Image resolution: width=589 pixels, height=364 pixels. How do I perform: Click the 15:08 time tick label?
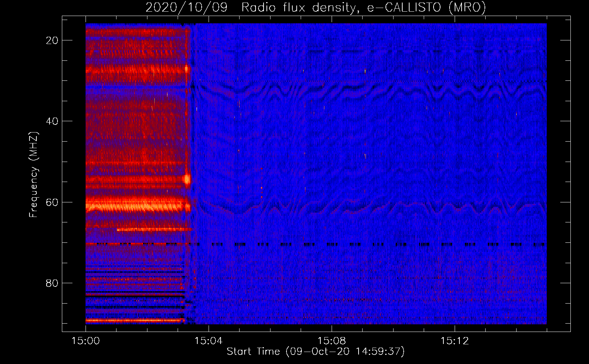(331, 341)
